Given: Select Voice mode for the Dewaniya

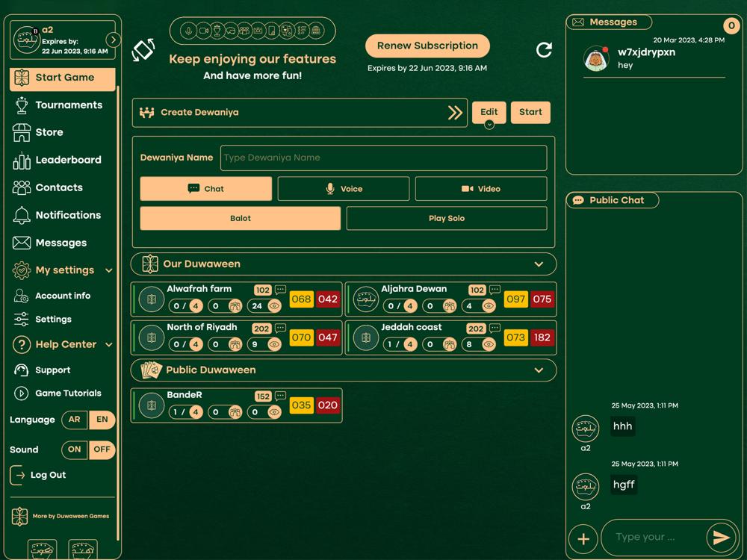Looking at the screenshot, I should [x=344, y=189].
